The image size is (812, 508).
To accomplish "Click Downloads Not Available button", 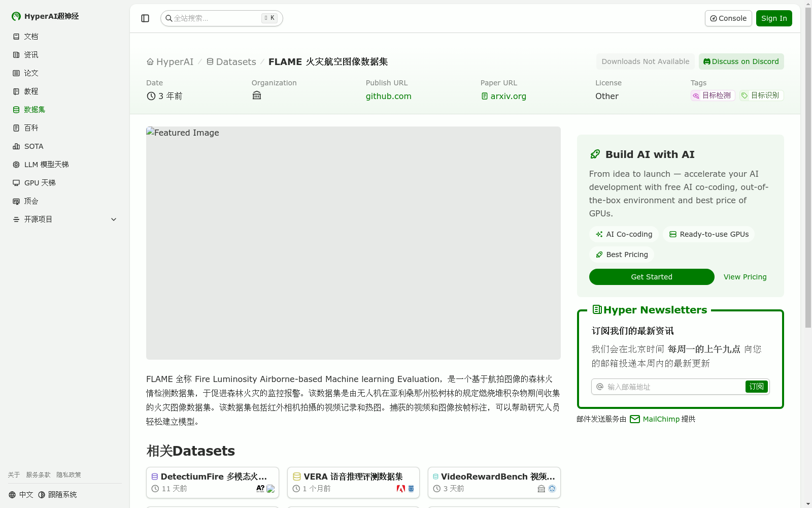I will pyautogui.click(x=646, y=61).
